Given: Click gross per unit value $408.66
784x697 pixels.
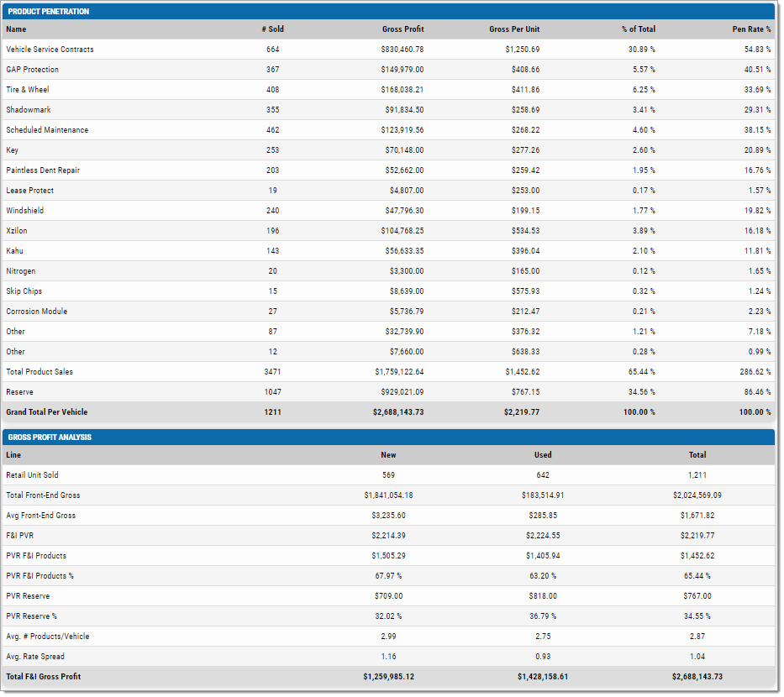Looking at the screenshot, I should (525, 70).
